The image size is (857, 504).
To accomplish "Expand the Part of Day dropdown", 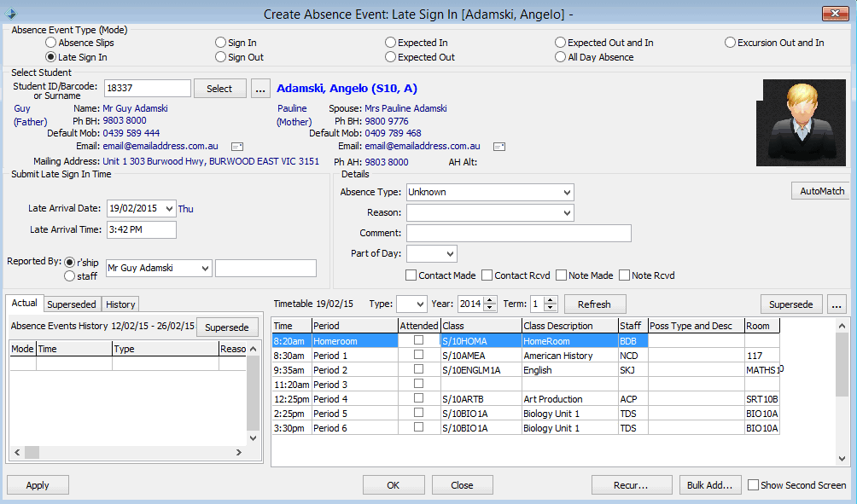I will tap(451, 253).
